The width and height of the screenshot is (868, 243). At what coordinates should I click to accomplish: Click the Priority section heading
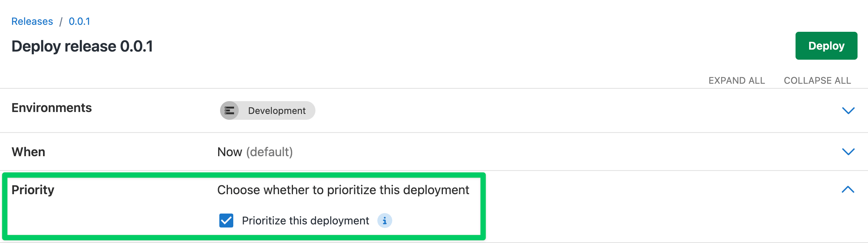point(33,190)
